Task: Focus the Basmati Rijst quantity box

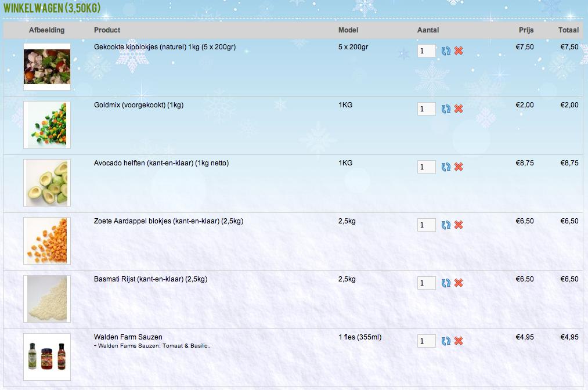Action: [x=426, y=283]
